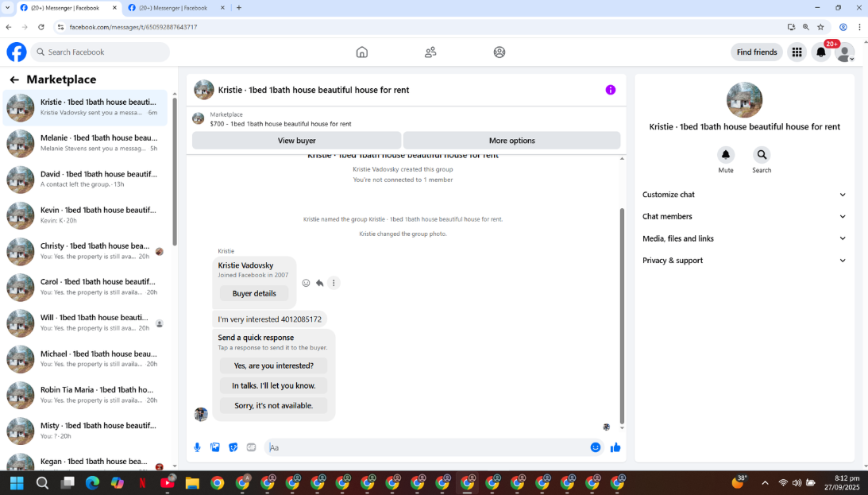This screenshot has height=495, width=868.
Task: Open Microsoft Edge from the taskbar
Action: [x=92, y=483]
